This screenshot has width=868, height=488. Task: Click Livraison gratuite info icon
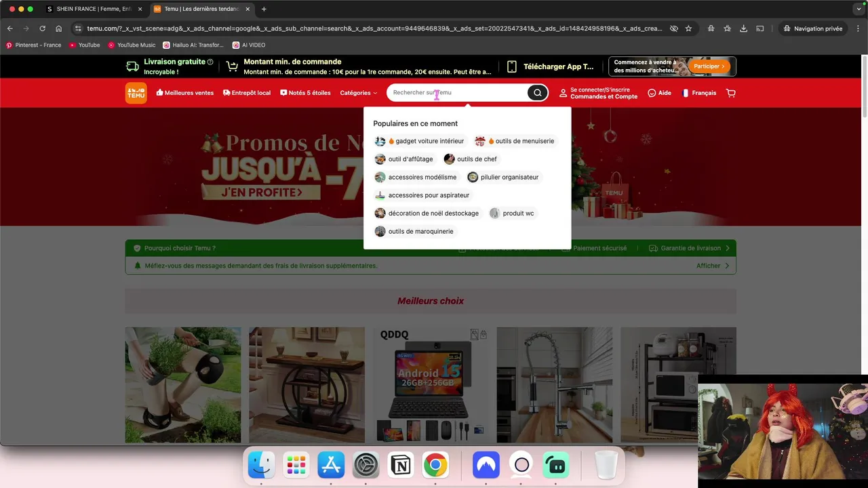210,62
